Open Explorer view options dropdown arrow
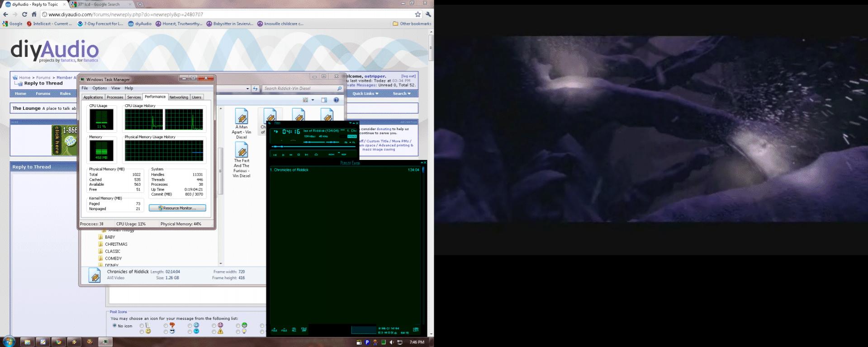868x347 pixels. click(313, 100)
